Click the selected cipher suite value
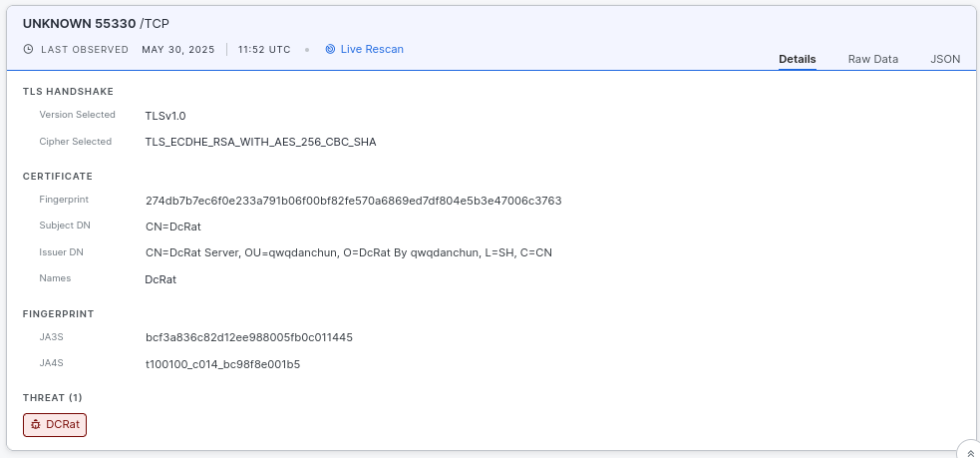980x458 pixels. tap(260, 142)
